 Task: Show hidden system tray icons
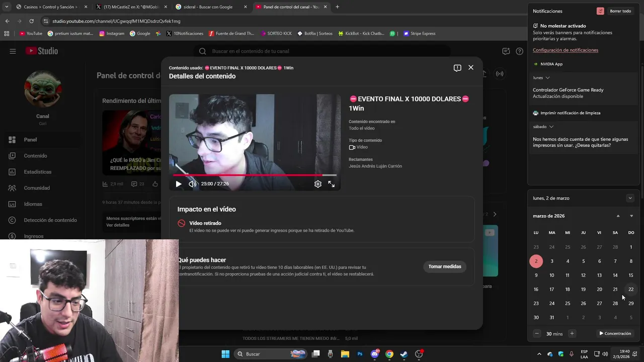click(539, 354)
